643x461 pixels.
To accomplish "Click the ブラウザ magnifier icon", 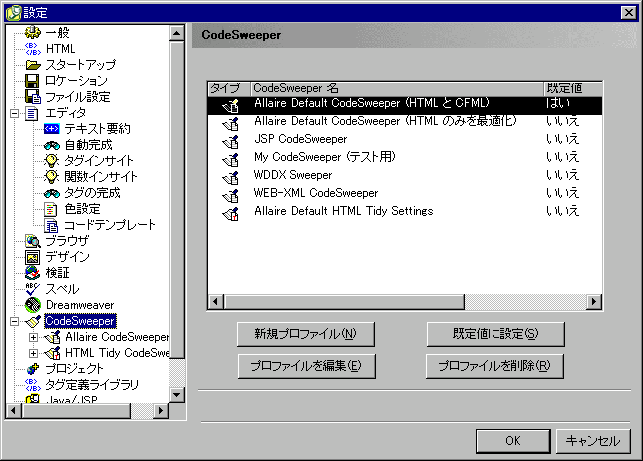I will click(x=33, y=241).
